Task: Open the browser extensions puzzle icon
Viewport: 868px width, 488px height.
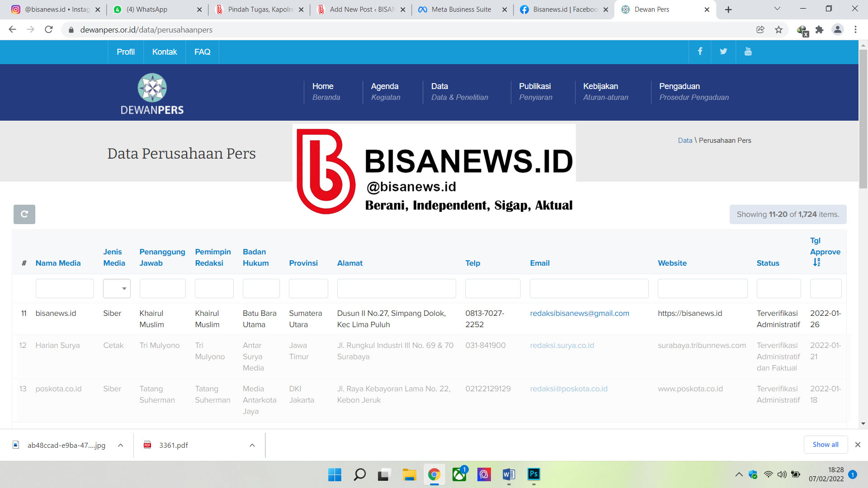Action: coord(819,30)
